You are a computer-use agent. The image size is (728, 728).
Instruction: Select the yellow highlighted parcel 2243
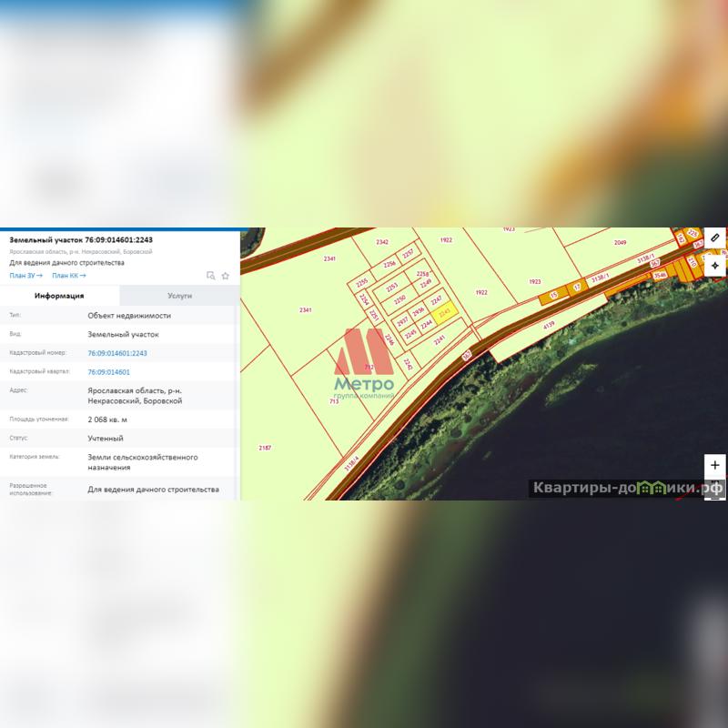tap(443, 313)
